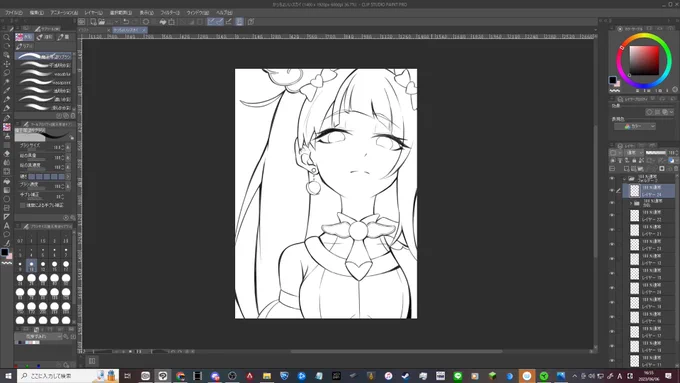Select the Eyedropper tool
This screenshot has width=680, height=383.
[7, 90]
